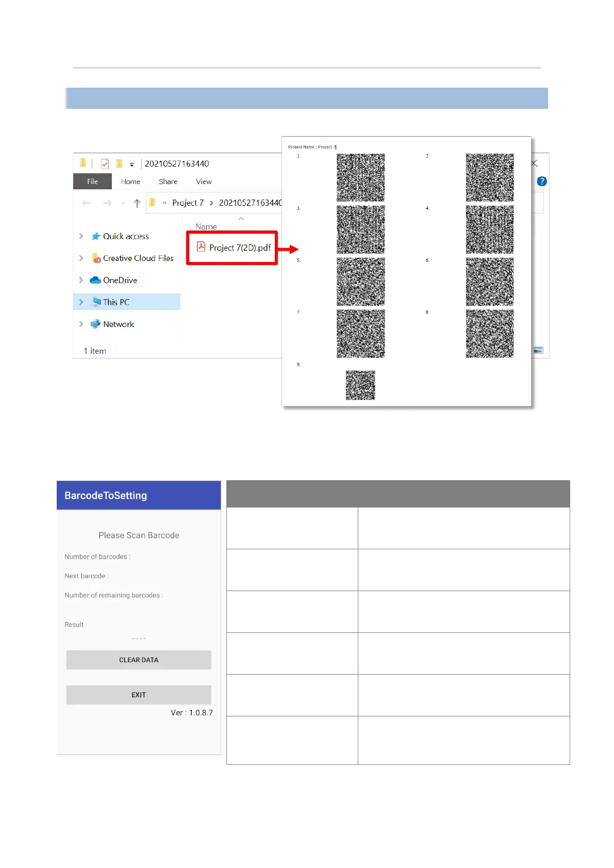Click the folder icon in address bar
The width and height of the screenshot is (614, 868).
tap(152, 202)
